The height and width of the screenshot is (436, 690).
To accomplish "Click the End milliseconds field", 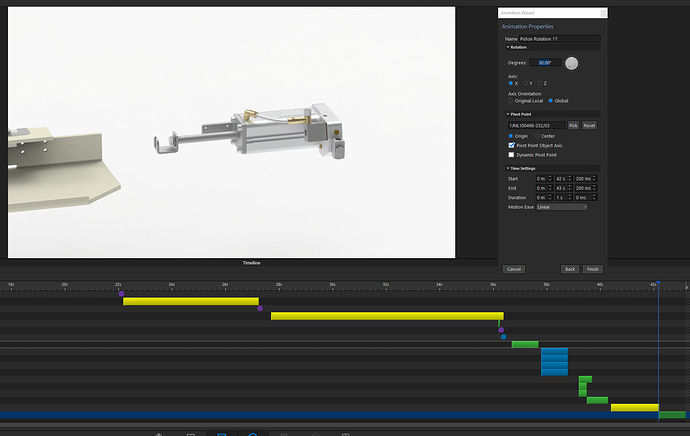I will click(586, 188).
